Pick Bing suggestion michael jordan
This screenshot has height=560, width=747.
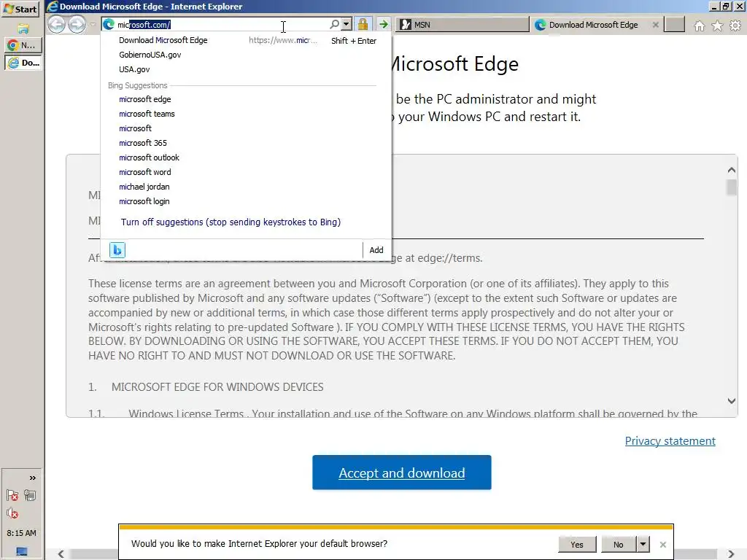point(247,187)
